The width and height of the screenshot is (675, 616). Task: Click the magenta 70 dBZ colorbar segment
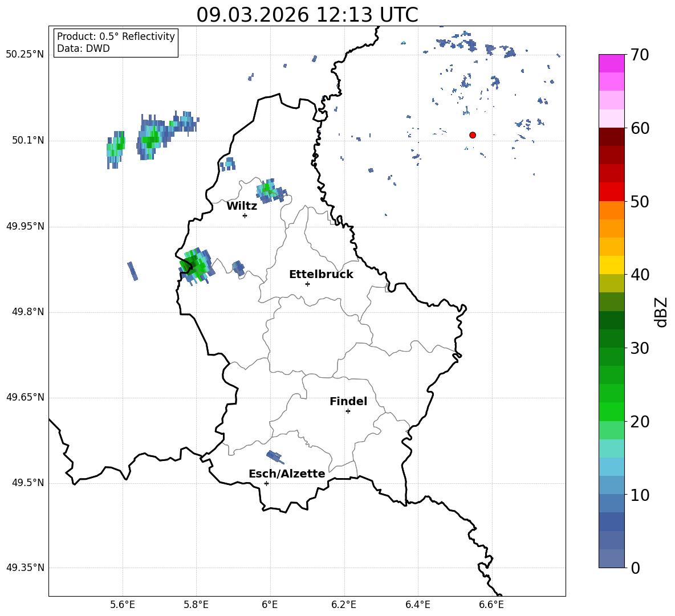(x=611, y=63)
